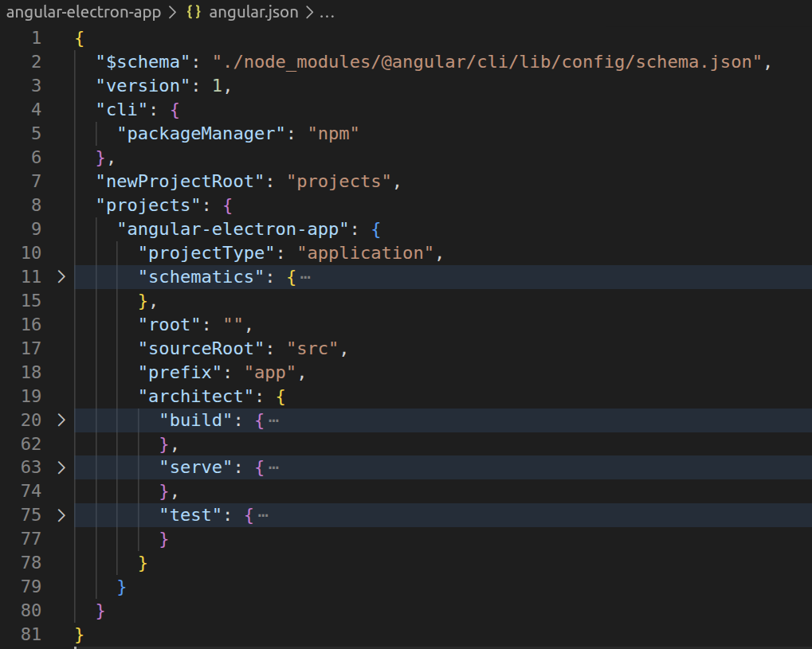Click line number 1 in gutter

[x=36, y=37]
